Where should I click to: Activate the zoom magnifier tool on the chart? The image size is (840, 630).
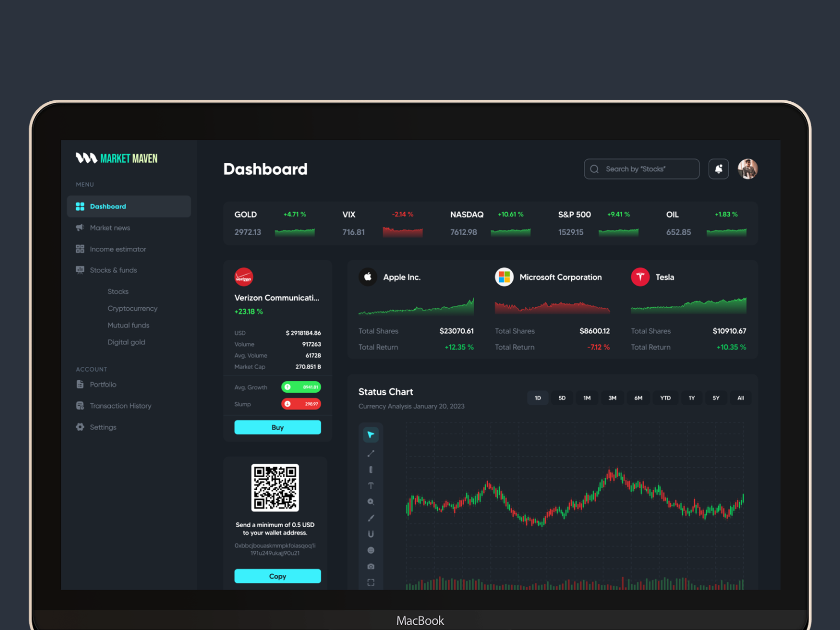(x=371, y=501)
